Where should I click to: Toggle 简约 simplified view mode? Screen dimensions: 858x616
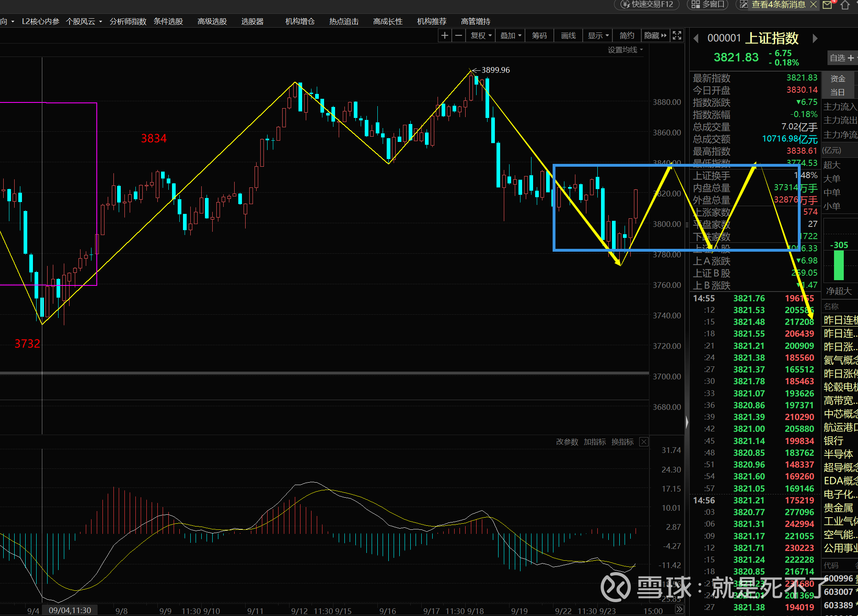click(627, 36)
